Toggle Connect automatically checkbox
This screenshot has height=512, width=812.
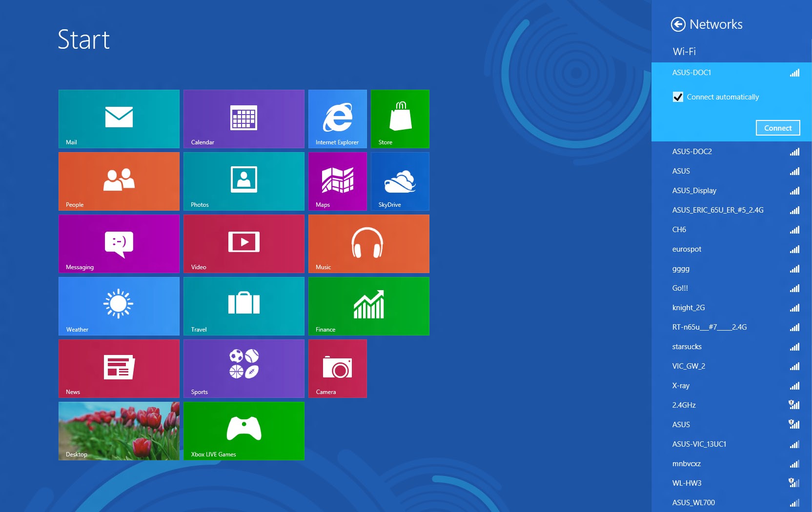point(678,97)
